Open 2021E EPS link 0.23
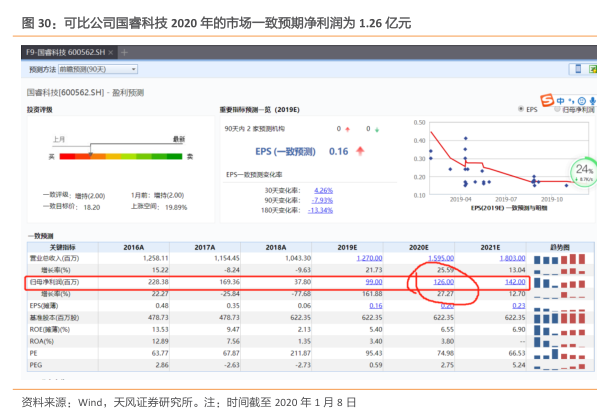Screen dimensions: 597x414 pos(519,306)
